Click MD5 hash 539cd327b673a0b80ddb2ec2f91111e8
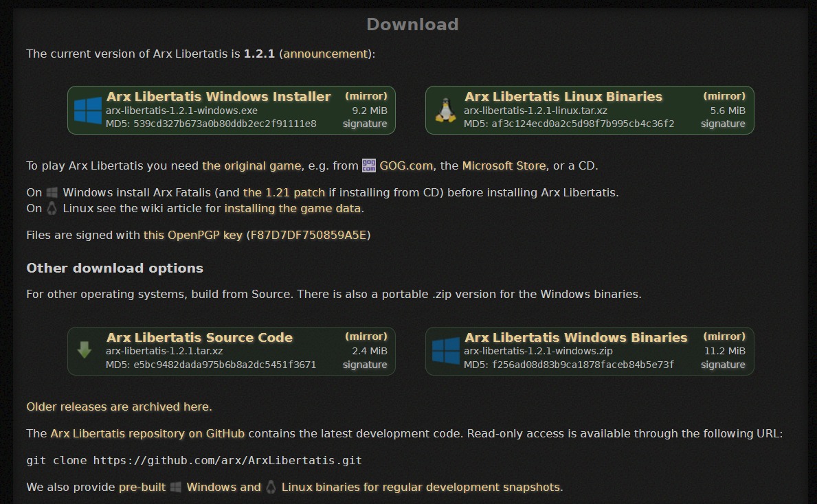 (225, 124)
